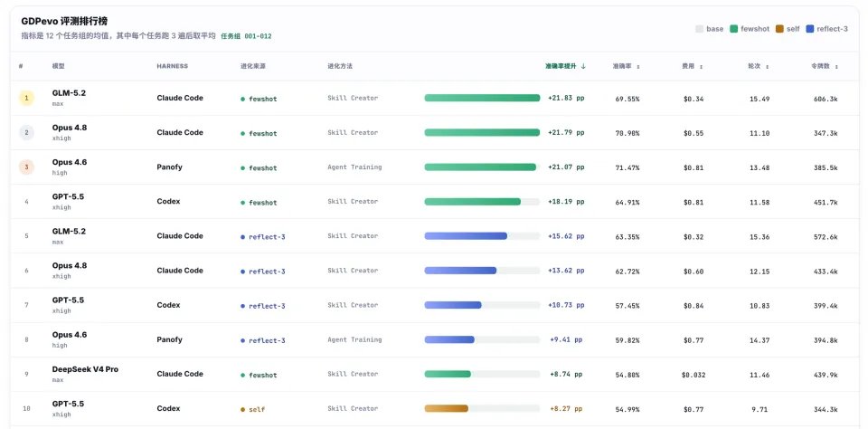
Task: Sort by the 进化来源 column header
Action: coord(250,66)
